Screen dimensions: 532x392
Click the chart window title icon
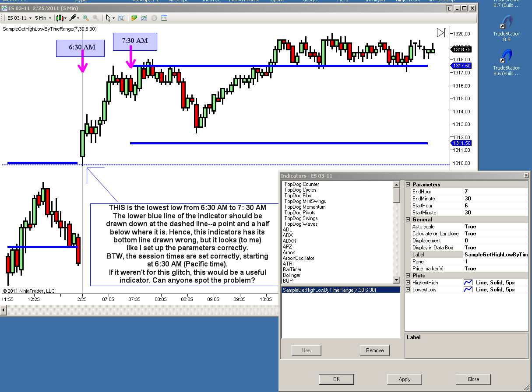pos(4,8)
